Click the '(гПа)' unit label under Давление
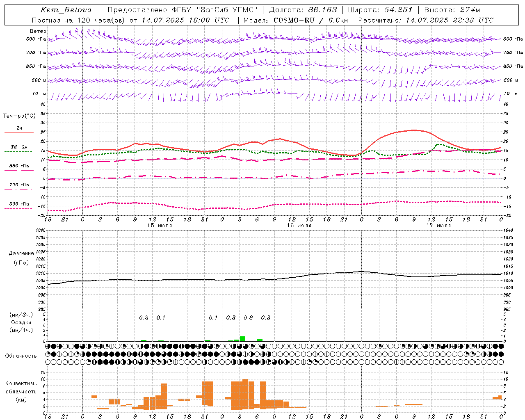The height and width of the screenshot is (420, 525). (x=21, y=263)
